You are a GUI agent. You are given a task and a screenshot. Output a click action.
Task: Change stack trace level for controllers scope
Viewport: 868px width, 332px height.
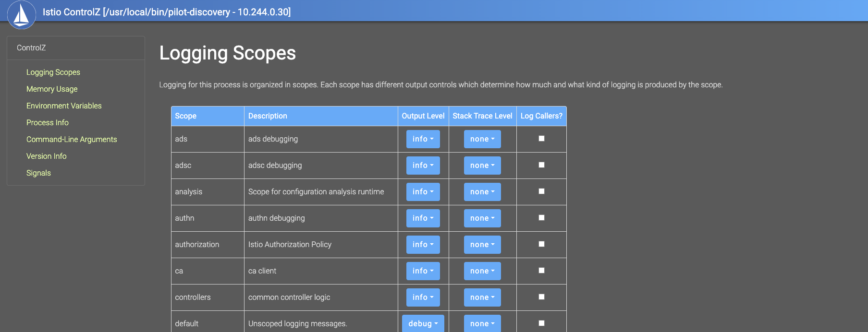pyautogui.click(x=482, y=297)
